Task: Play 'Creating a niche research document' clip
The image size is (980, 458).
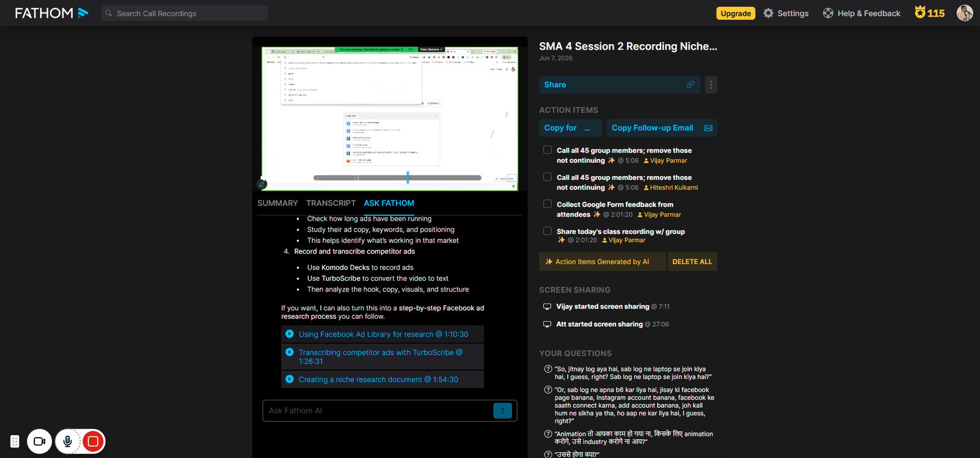Action: (x=290, y=380)
